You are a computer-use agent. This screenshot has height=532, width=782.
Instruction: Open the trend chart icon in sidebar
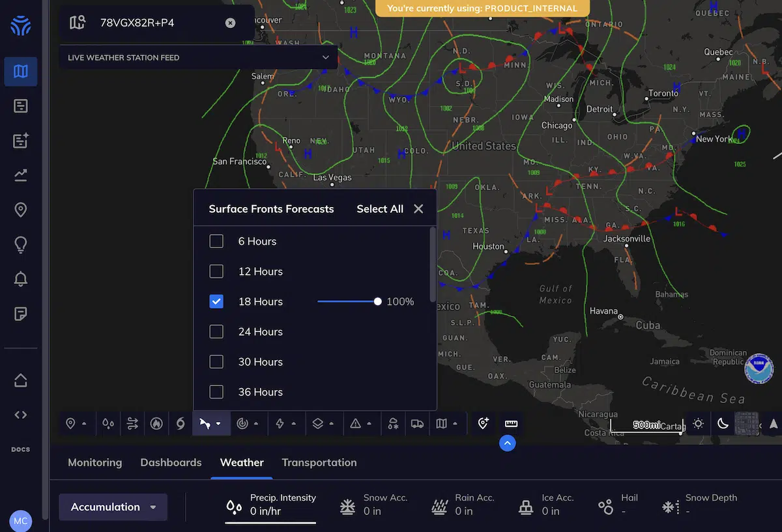click(x=21, y=175)
